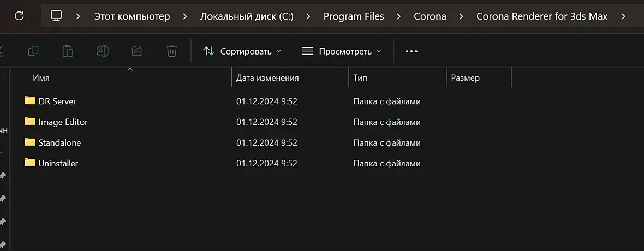Click the Copy icon in toolbar
Viewport: 644px width, 251px height.
click(33, 51)
